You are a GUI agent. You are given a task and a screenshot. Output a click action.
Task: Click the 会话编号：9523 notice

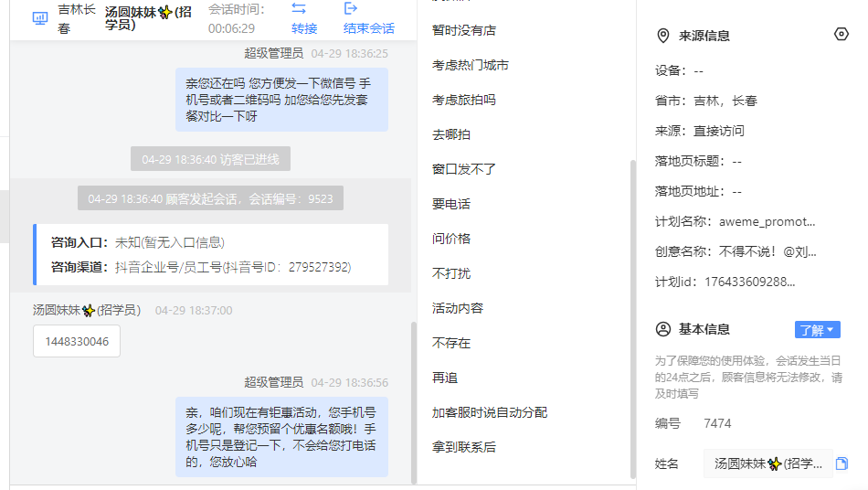click(210, 198)
